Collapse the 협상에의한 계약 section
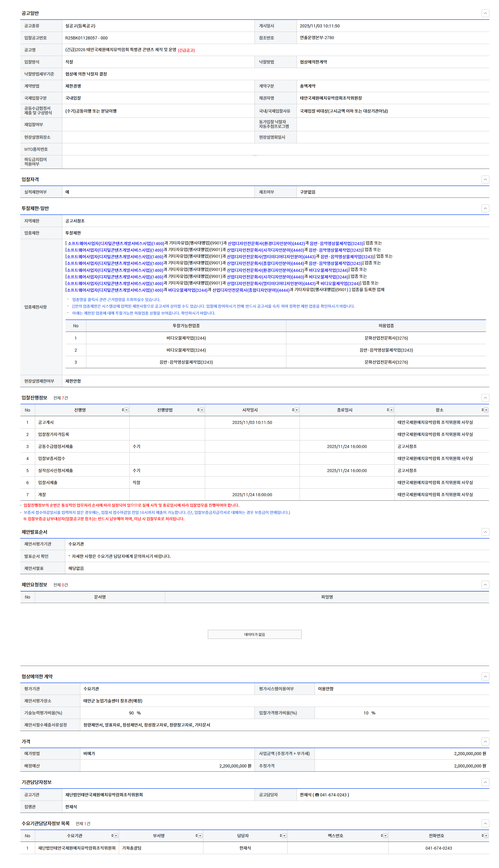 click(485, 676)
